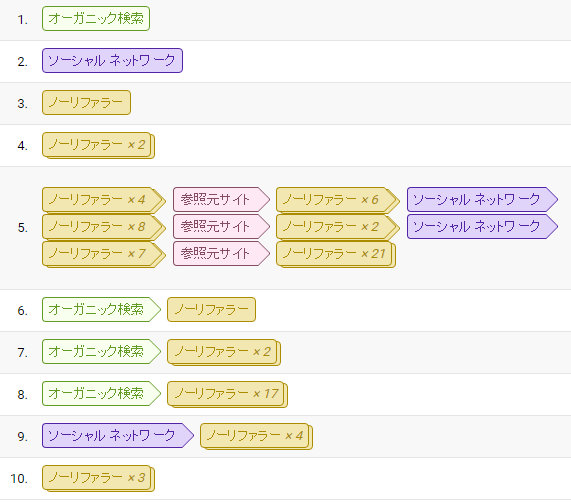Image resolution: width=571 pixels, height=502 pixels.
Task: Select the ノーリファラー × 8 tag
Action: (x=104, y=227)
